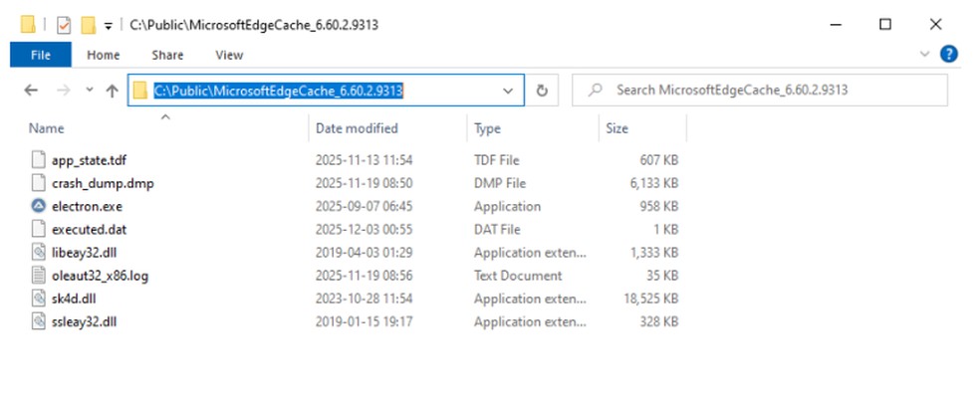
Task: Click the libeay32.dll file icon
Action: click(x=39, y=252)
